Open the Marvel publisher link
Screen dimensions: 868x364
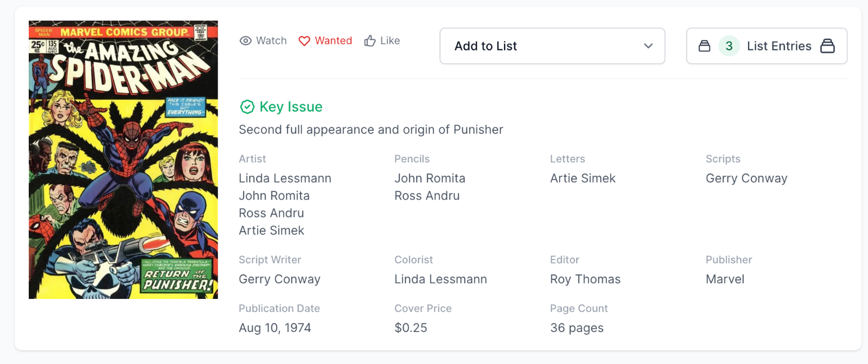pyautogui.click(x=725, y=279)
